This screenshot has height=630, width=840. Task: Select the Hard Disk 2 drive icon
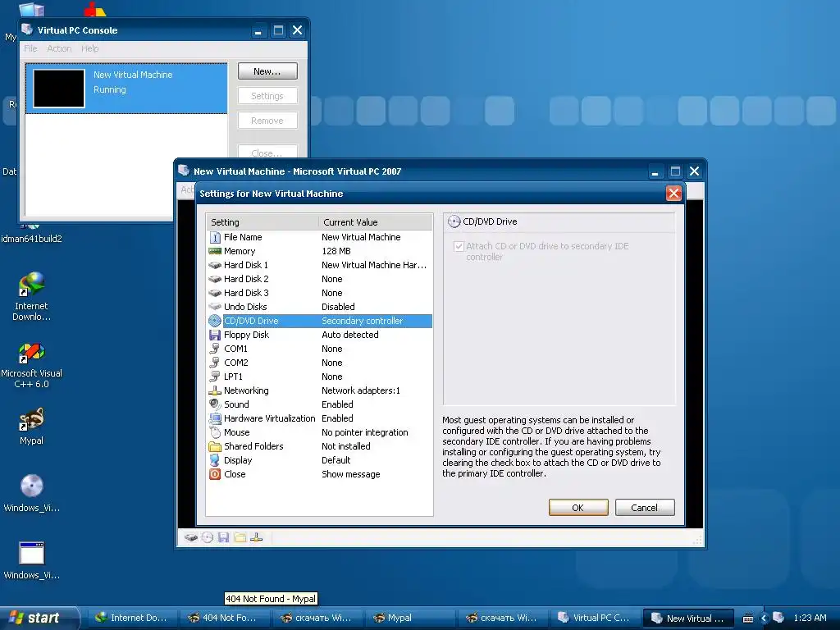pos(215,279)
